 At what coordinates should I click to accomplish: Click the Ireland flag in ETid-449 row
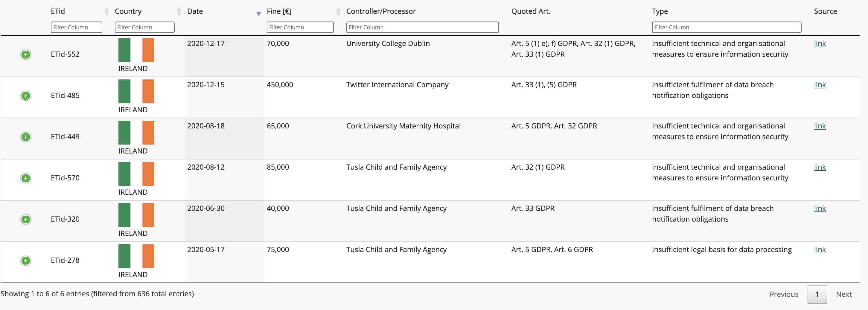[x=136, y=133]
